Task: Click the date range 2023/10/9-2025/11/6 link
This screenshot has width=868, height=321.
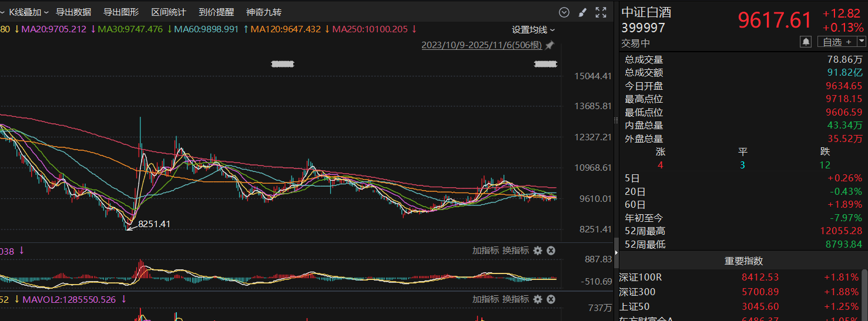Action: [482, 45]
